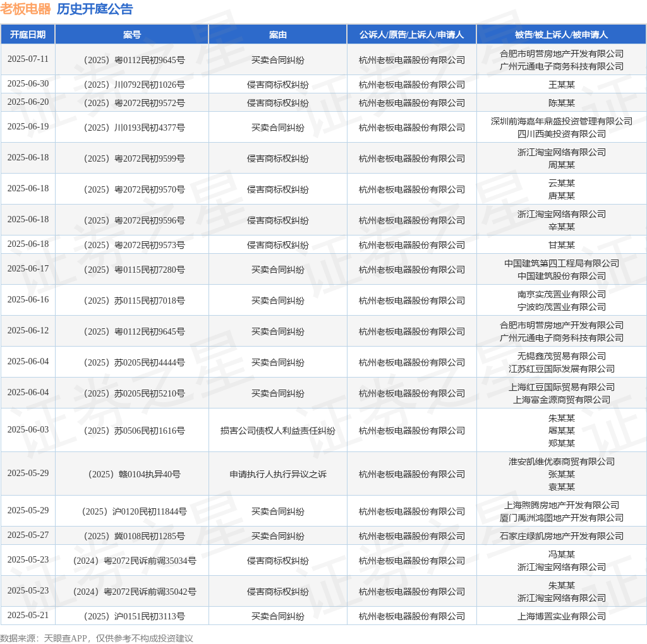This screenshot has height=644, width=647.
Task: Select the 开庭日期 column header
Action: pyautogui.click(x=28, y=35)
